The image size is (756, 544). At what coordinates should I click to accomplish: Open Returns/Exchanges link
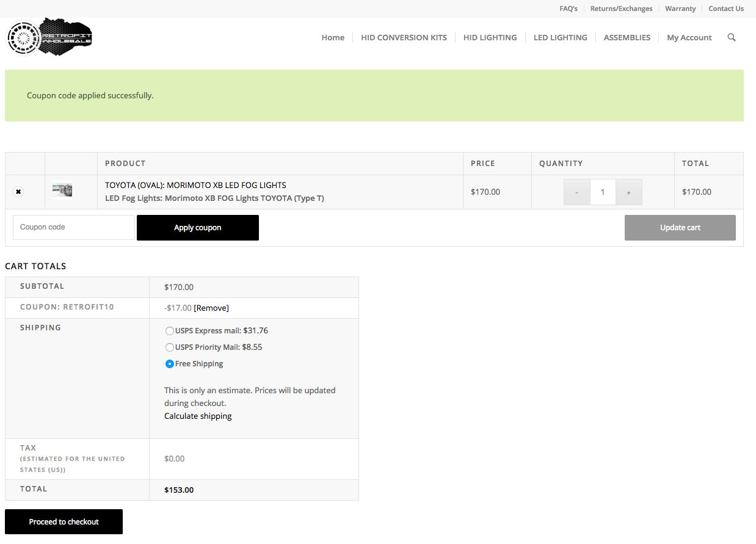click(x=621, y=9)
